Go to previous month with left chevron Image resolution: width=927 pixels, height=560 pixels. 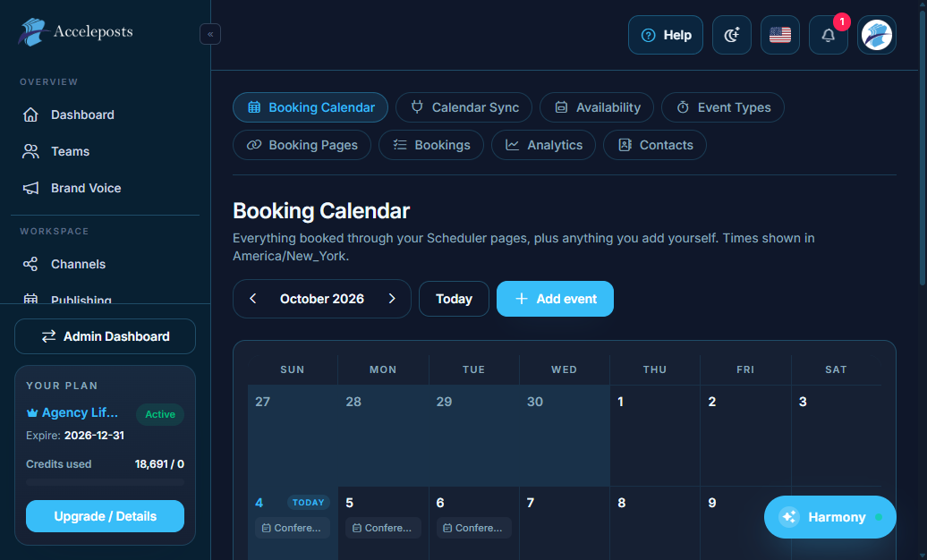click(x=253, y=299)
